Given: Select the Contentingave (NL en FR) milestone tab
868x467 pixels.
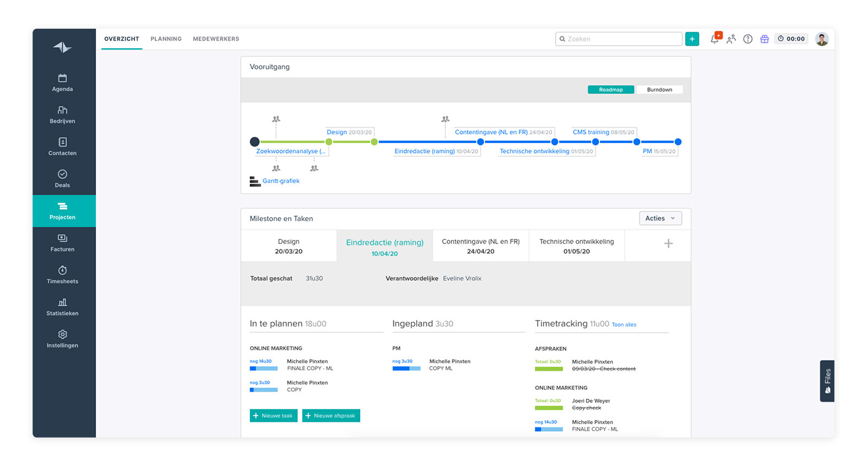Looking at the screenshot, I should (481, 246).
